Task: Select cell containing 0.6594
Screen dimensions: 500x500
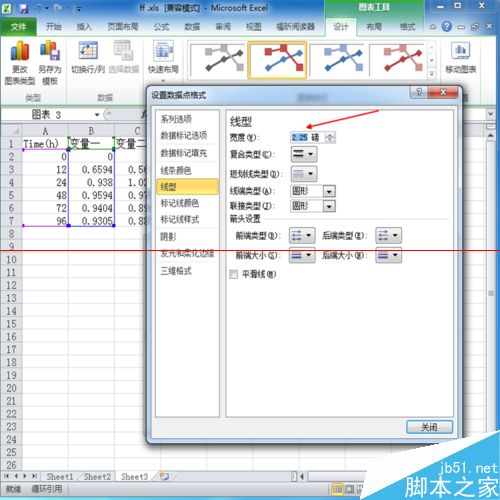Action: click(x=91, y=169)
